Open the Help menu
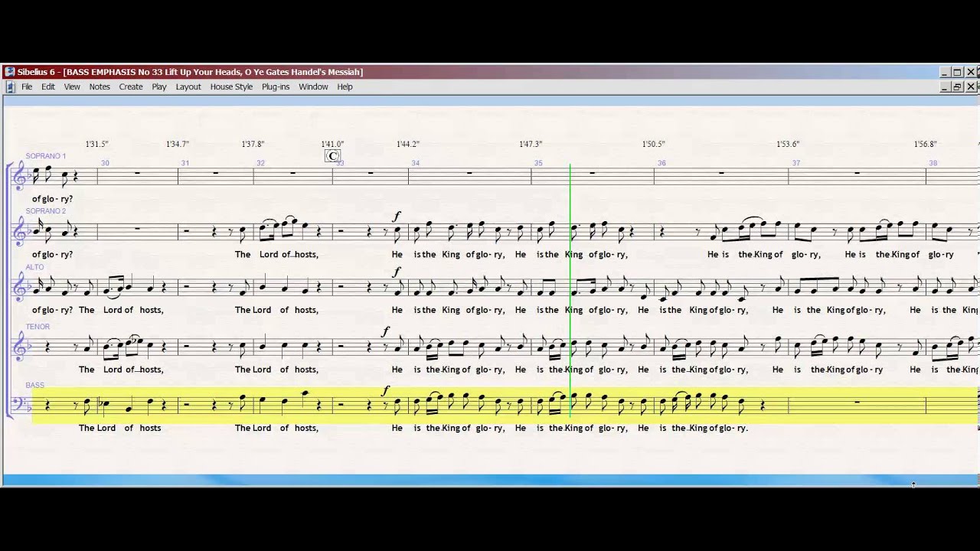Screen dimensions: 980x551 345,87
